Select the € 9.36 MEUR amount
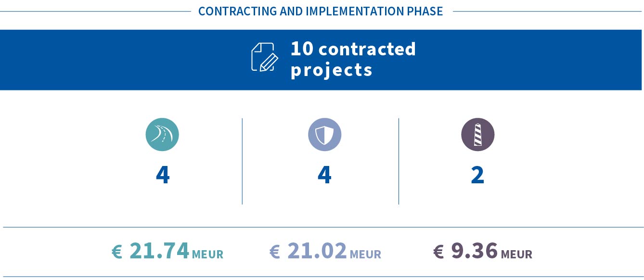644x280 pixels. [x=483, y=251]
